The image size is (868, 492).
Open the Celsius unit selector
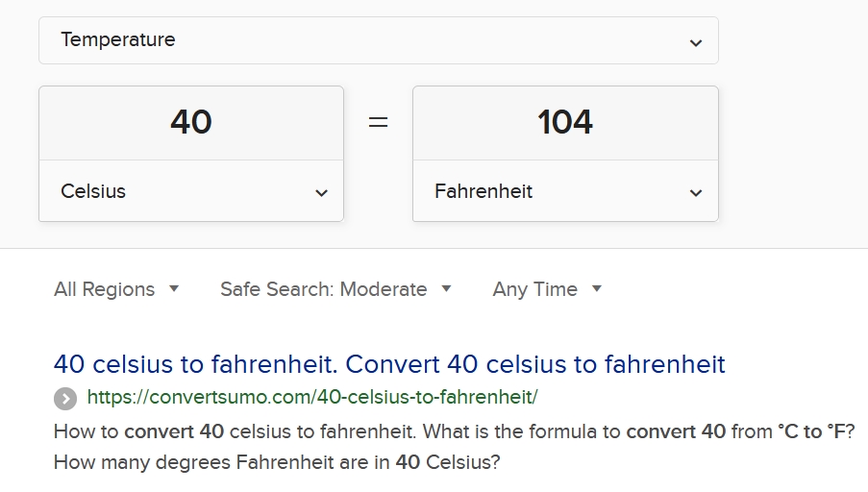191,191
